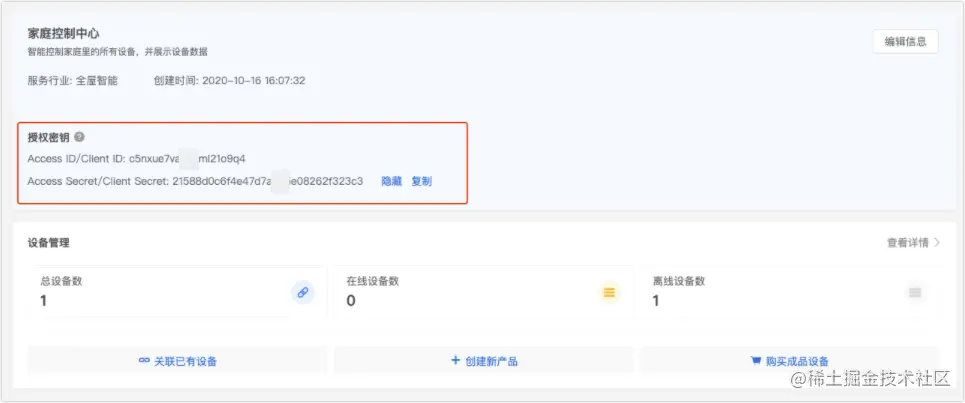965x403 pixels.
Task: Click the 家庭控制中心 title
Action: 63,33
